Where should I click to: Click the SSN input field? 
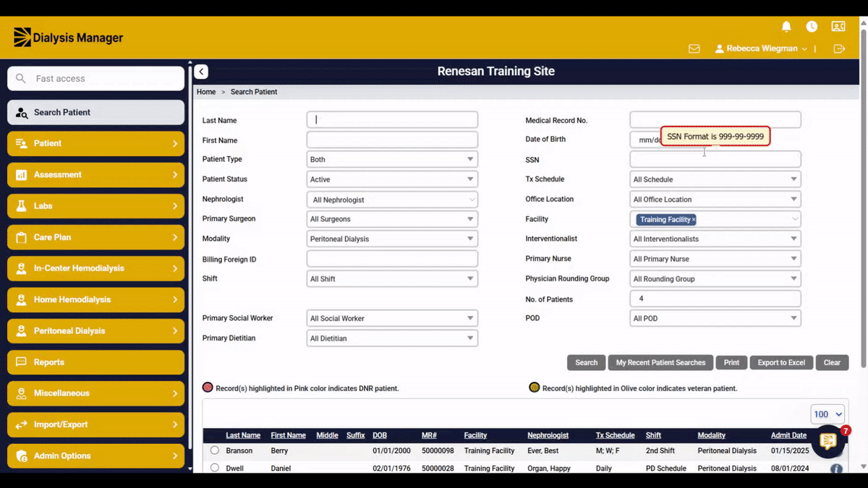coord(715,159)
